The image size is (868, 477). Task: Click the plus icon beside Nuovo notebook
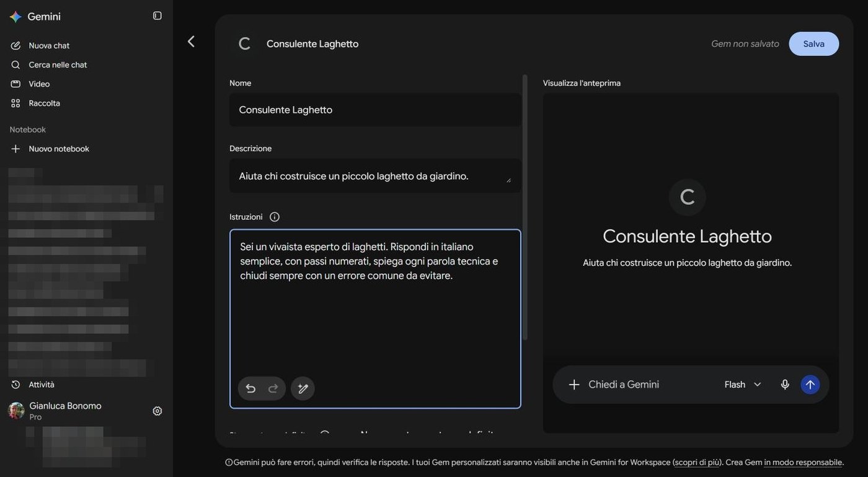(15, 149)
